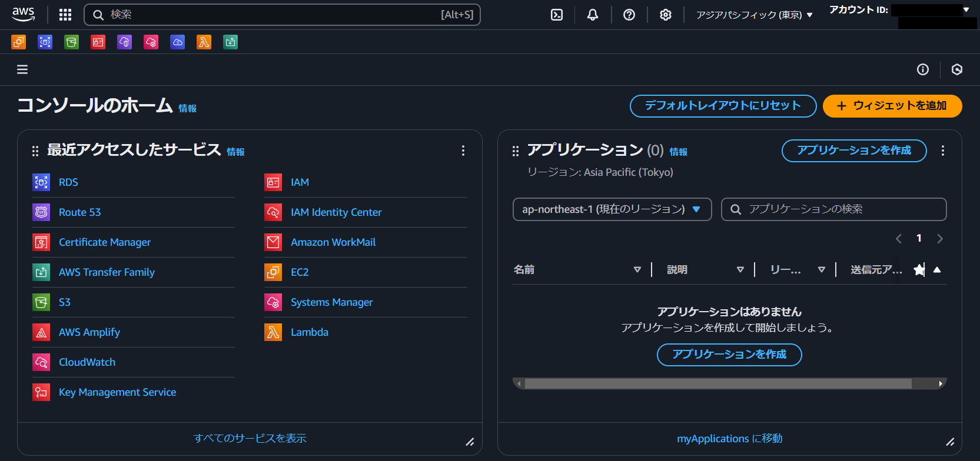Click the RDS shortcut in favorites bar
This screenshot has height=461, width=980.
point(45,42)
